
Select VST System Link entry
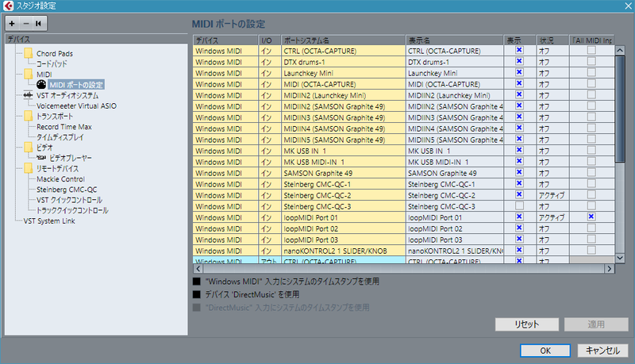pos(49,221)
